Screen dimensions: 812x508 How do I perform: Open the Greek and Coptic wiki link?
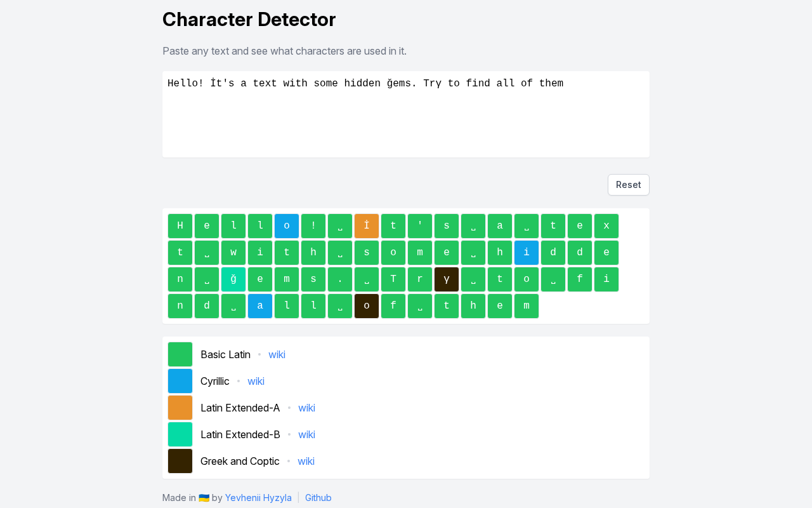click(306, 461)
